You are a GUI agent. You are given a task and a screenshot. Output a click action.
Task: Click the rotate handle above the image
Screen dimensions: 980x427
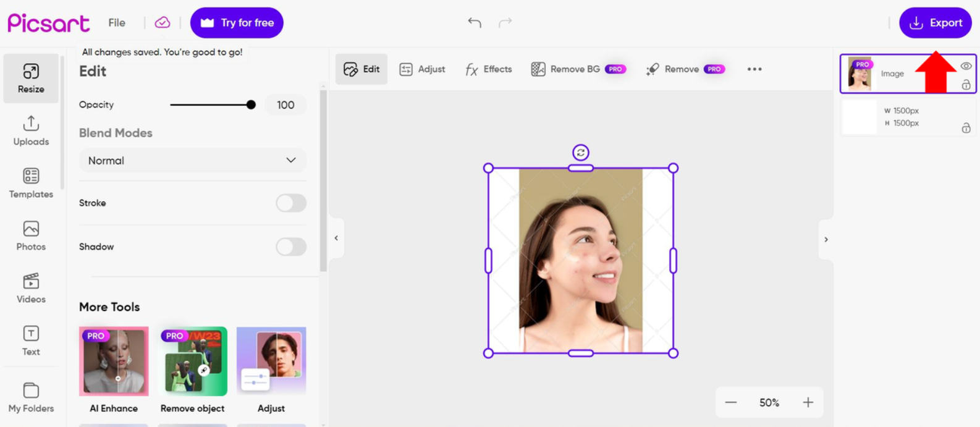pyautogui.click(x=581, y=152)
